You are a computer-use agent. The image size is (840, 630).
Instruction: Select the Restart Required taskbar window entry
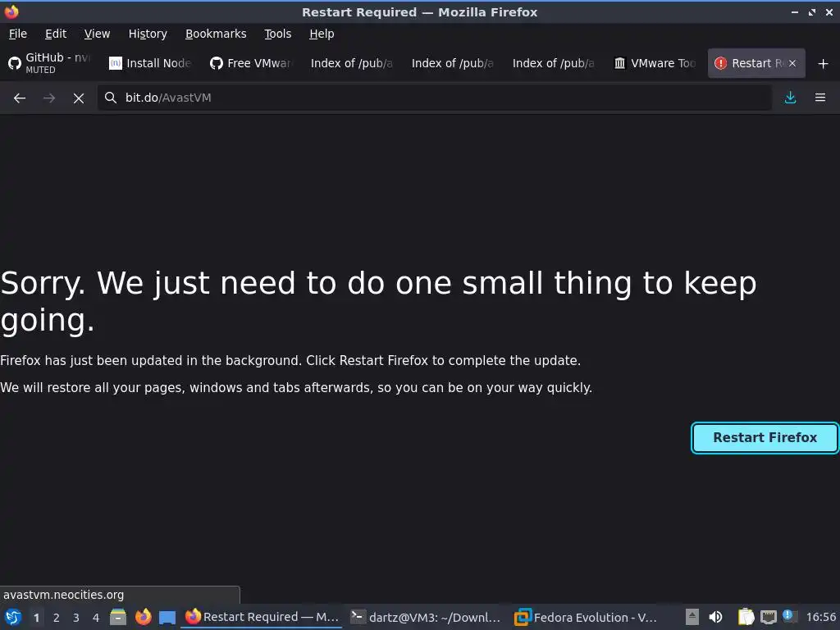click(x=262, y=617)
